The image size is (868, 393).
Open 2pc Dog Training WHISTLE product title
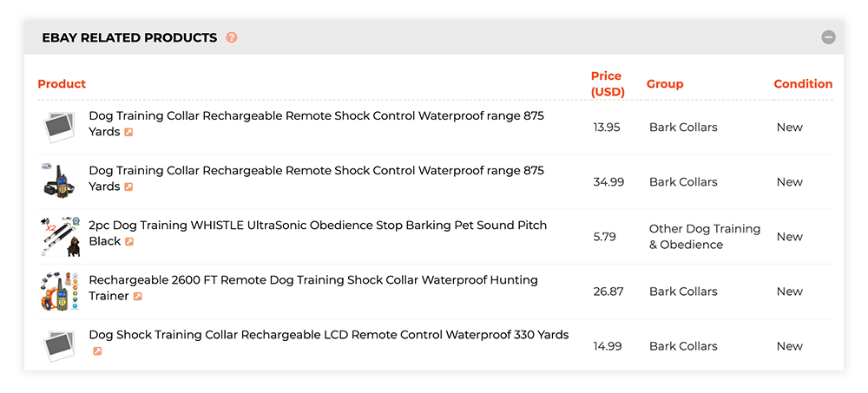[318, 233]
